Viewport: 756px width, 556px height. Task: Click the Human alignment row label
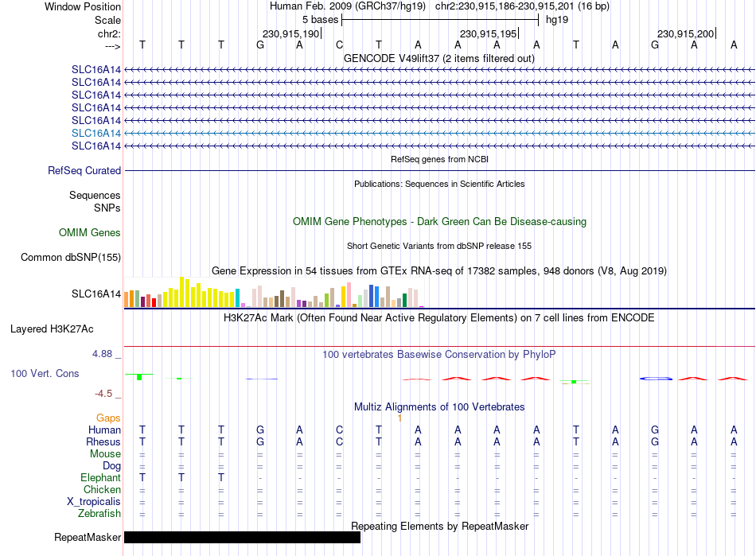[x=104, y=430]
